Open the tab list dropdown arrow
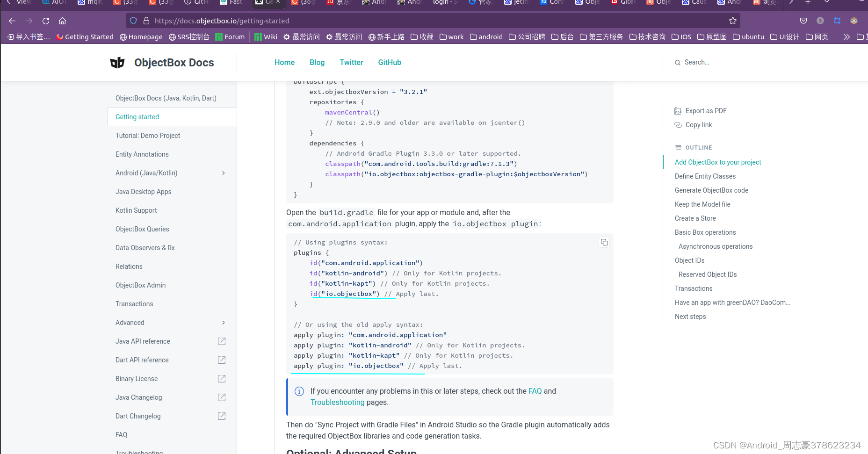868x454 pixels. pyautogui.click(x=827, y=2)
